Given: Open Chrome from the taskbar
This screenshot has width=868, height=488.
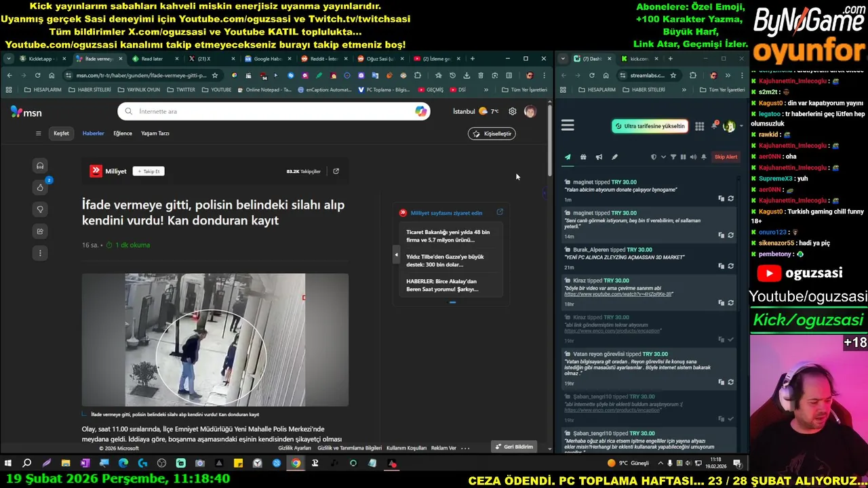Looking at the screenshot, I should coord(296,464).
